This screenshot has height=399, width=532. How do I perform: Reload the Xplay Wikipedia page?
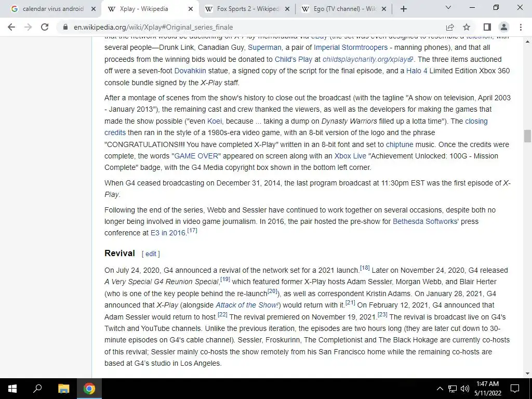(45, 27)
